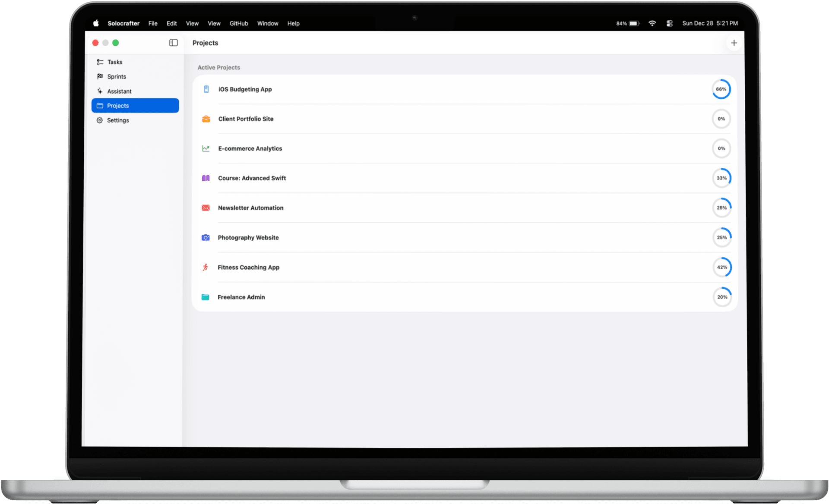Image resolution: width=829 pixels, height=504 pixels.
Task: Open the GitHub menu
Action: [x=239, y=23]
